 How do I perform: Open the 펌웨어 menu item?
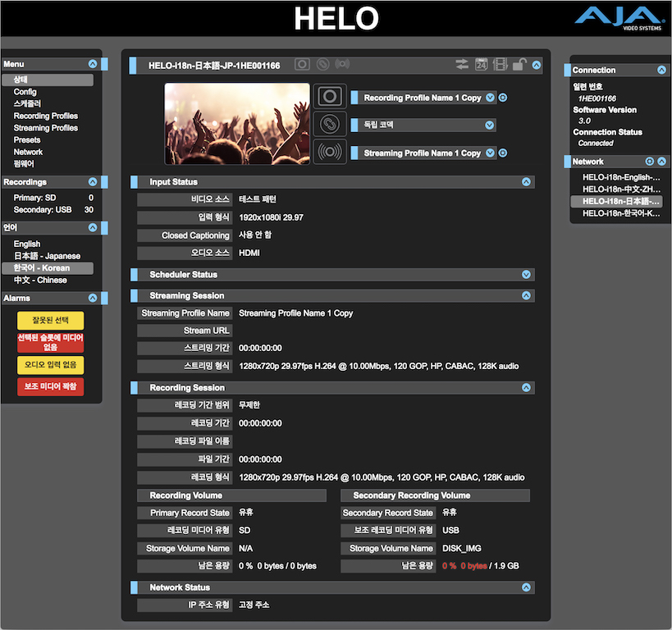[x=24, y=164]
